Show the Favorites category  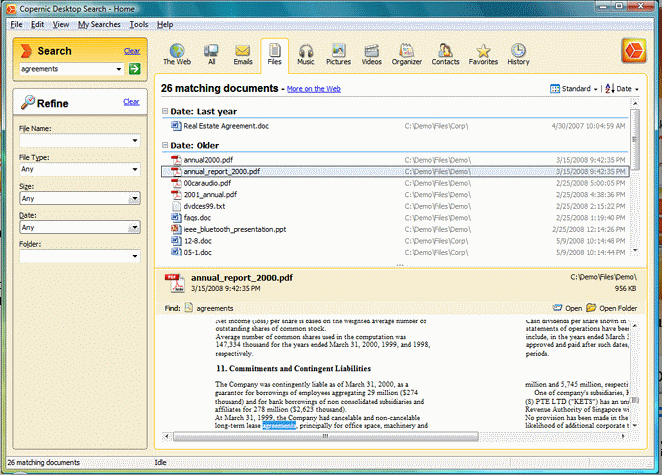tap(483, 53)
